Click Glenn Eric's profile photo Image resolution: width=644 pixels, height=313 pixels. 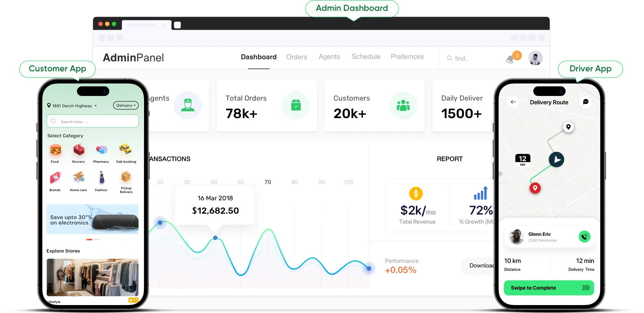click(517, 237)
